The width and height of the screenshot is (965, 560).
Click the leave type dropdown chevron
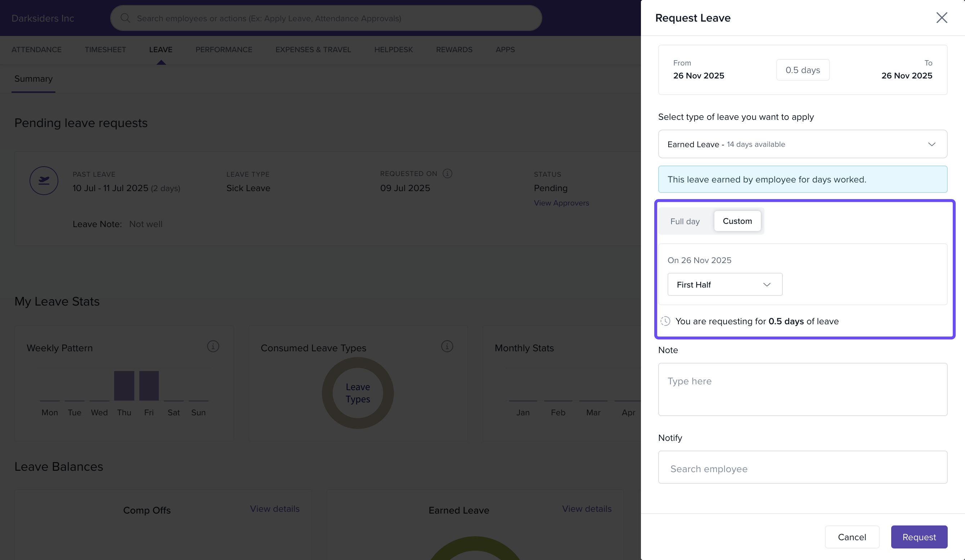pyautogui.click(x=931, y=144)
